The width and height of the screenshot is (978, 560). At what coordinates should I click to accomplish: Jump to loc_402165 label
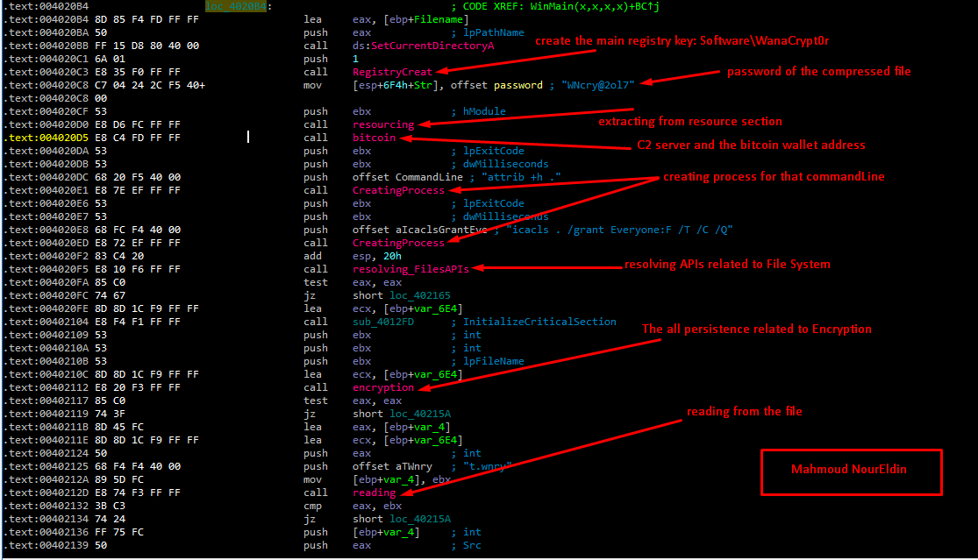[420, 295]
